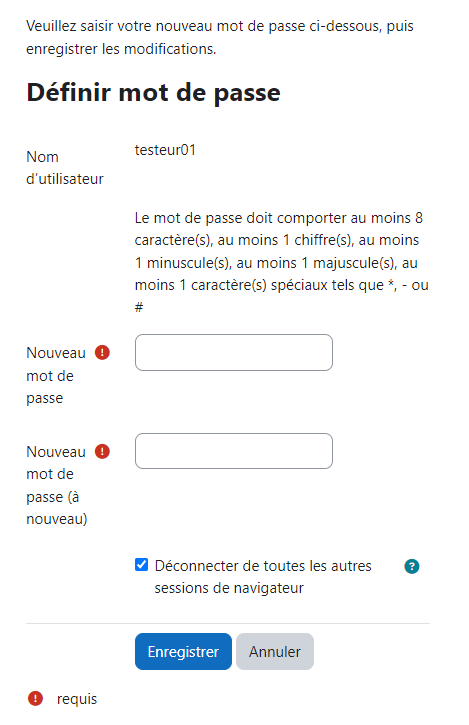Click the Nom d'utilisateur label

(x=65, y=168)
